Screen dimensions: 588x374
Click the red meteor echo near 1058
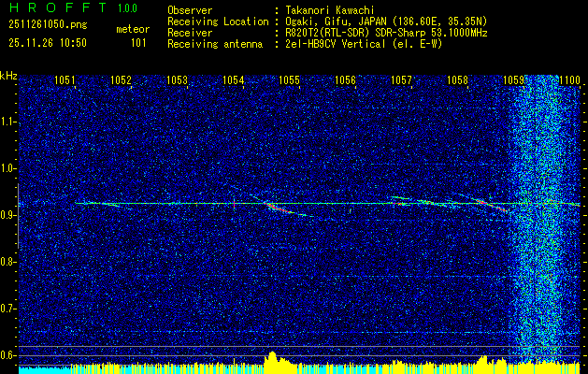click(x=492, y=206)
